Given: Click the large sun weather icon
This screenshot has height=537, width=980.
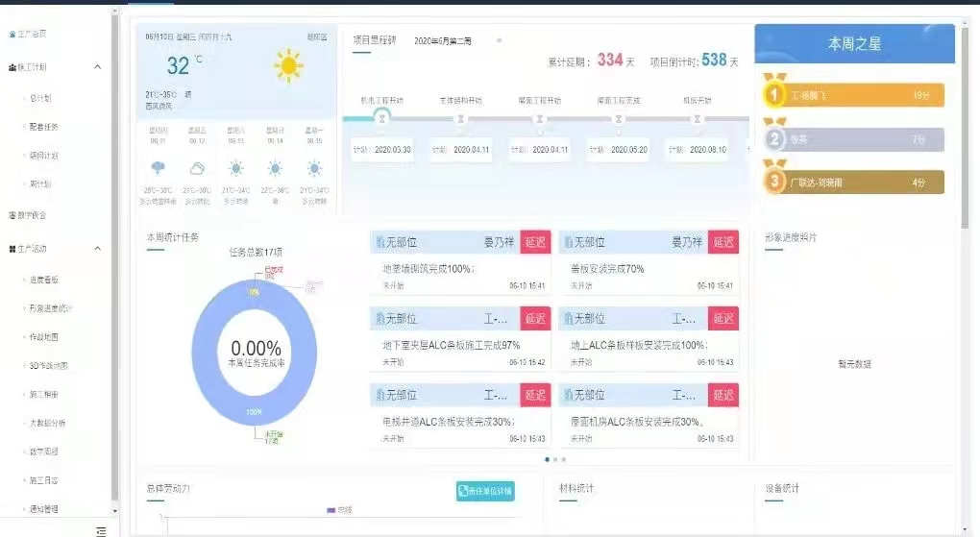Looking at the screenshot, I should (x=288, y=65).
